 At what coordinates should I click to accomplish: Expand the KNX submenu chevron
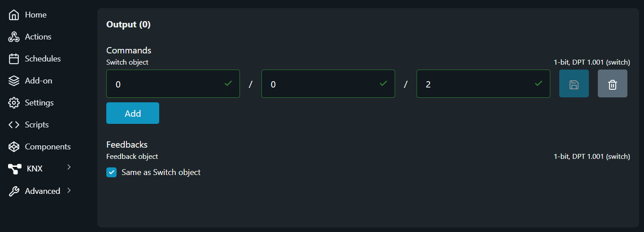point(69,167)
